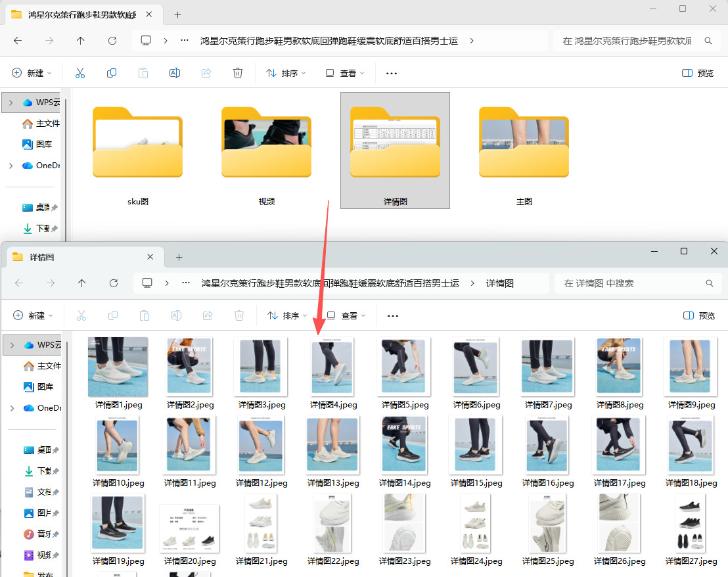The width and height of the screenshot is (728, 577).
Task: Open 下载 in the top window sidebar
Action: (x=39, y=228)
